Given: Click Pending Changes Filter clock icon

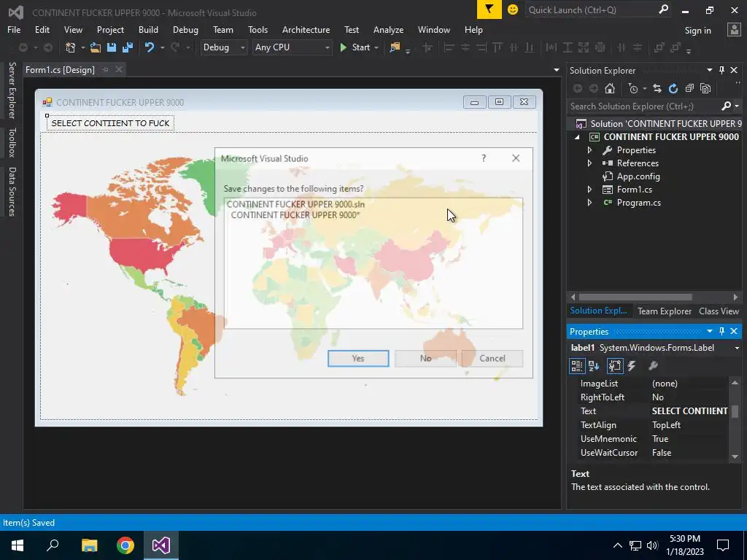Looking at the screenshot, I should tap(633, 88).
